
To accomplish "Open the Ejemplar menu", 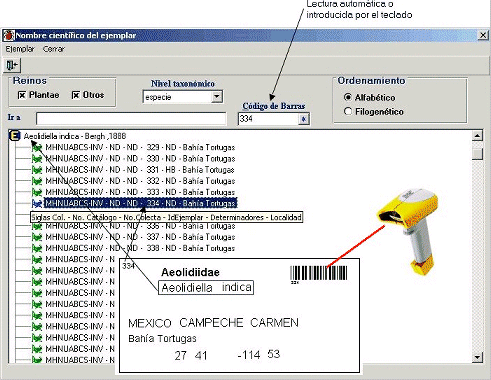I will pyautogui.click(x=20, y=49).
